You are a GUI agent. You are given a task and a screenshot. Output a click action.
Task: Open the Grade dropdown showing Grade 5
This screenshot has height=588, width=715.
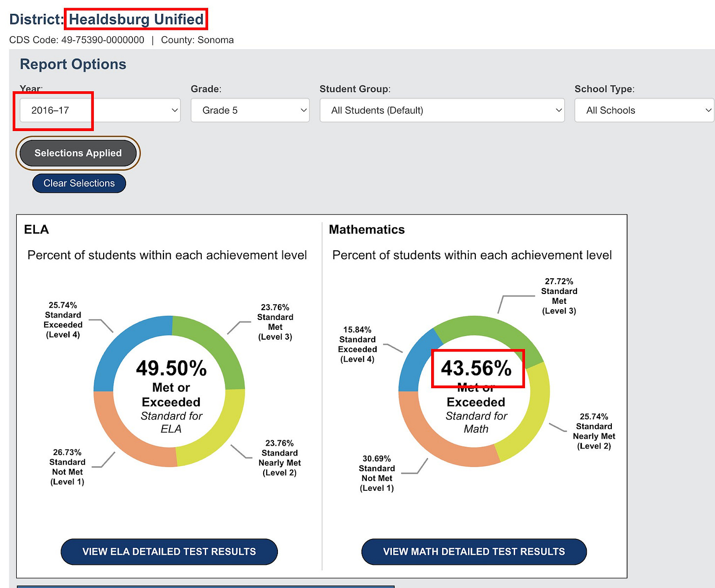click(250, 110)
